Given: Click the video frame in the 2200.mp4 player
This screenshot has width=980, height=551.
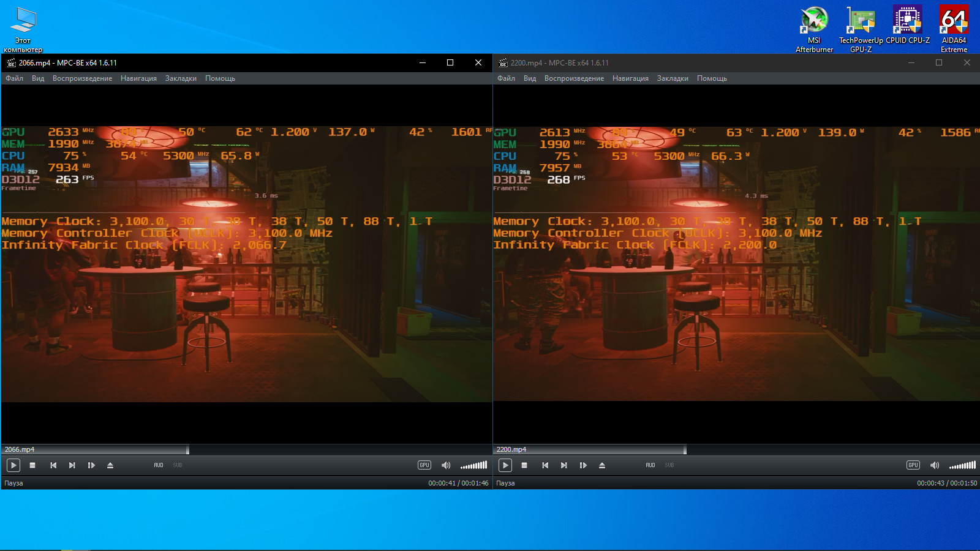Looking at the screenshot, I should [736, 264].
